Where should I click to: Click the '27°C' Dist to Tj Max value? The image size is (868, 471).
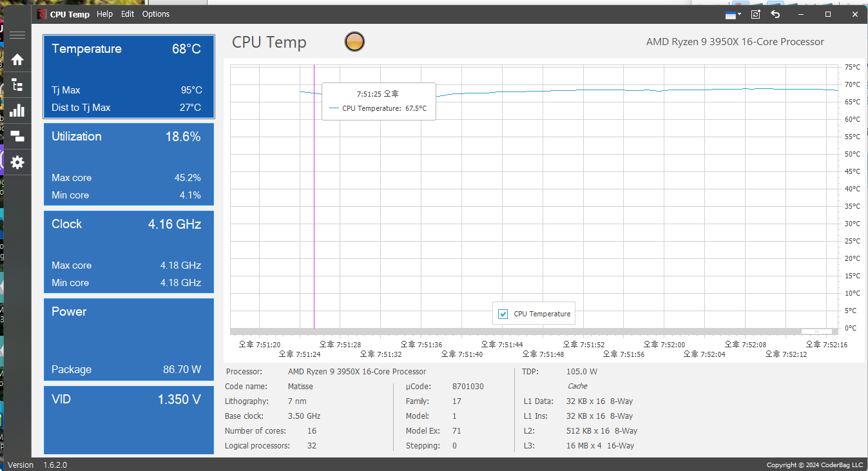(x=190, y=108)
